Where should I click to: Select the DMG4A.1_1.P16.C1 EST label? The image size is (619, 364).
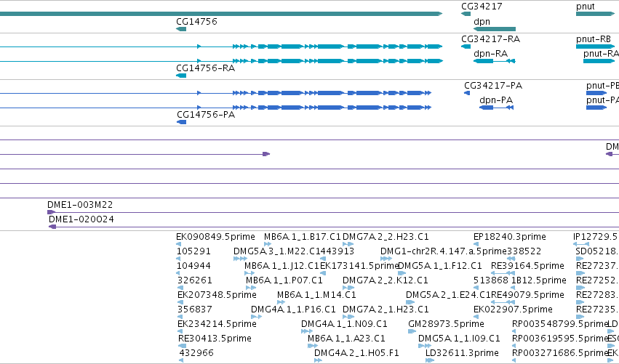click(x=293, y=310)
